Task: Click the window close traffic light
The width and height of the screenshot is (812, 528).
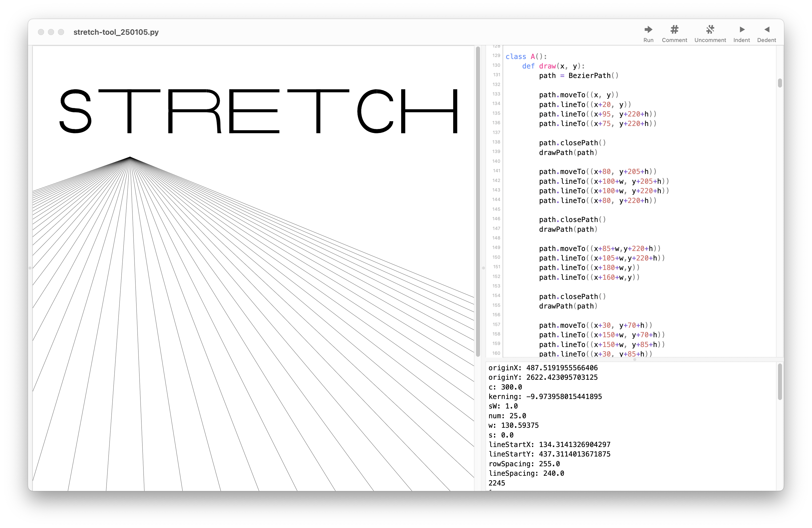Action: (x=41, y=32)
